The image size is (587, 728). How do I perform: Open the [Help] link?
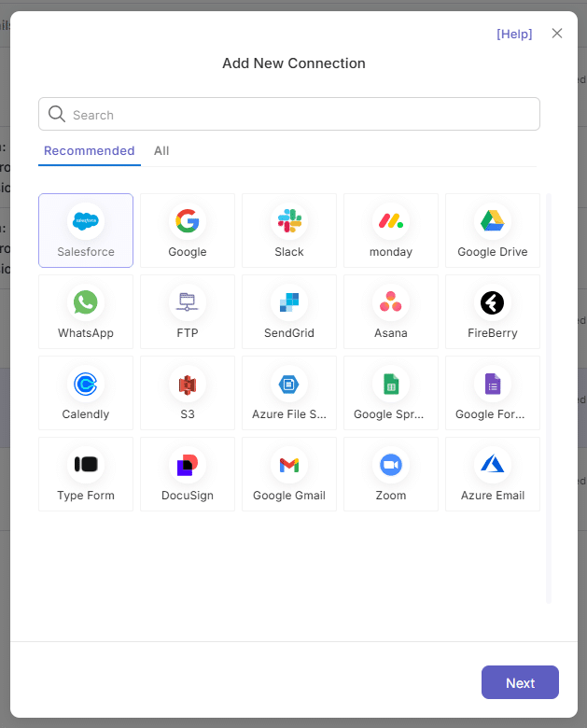514,34
